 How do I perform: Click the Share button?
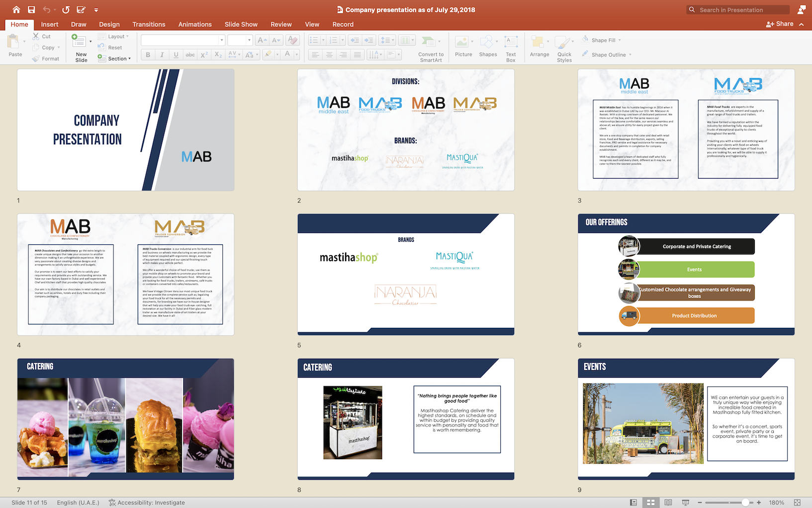[780, 24]
